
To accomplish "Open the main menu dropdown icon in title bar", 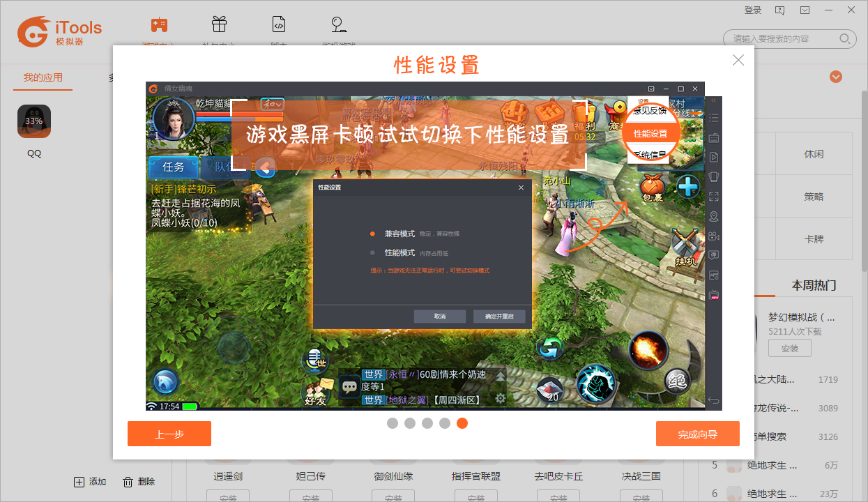I will [805, 10].
